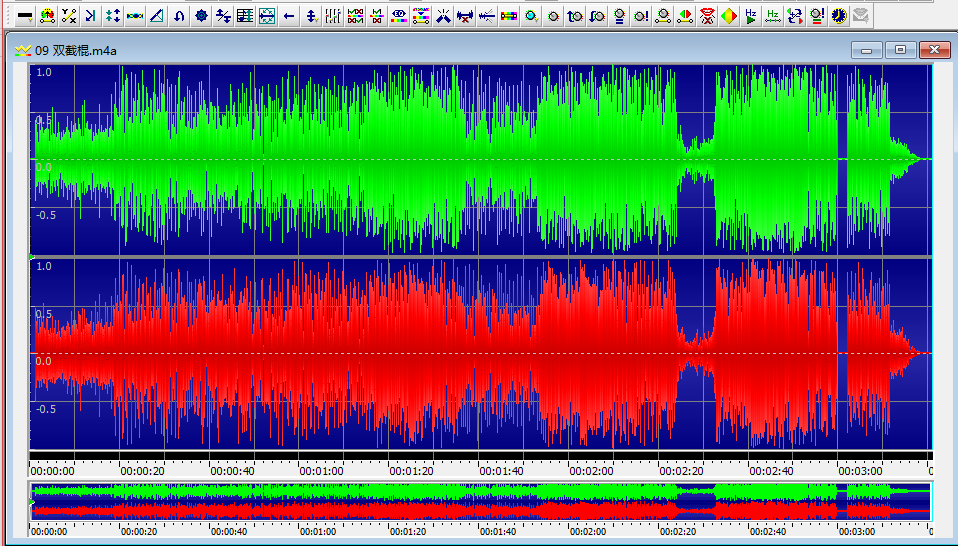958x546 pixels.
Task: Click 00:00:20 on the main time ruler
Action: [x=142, y=471]
